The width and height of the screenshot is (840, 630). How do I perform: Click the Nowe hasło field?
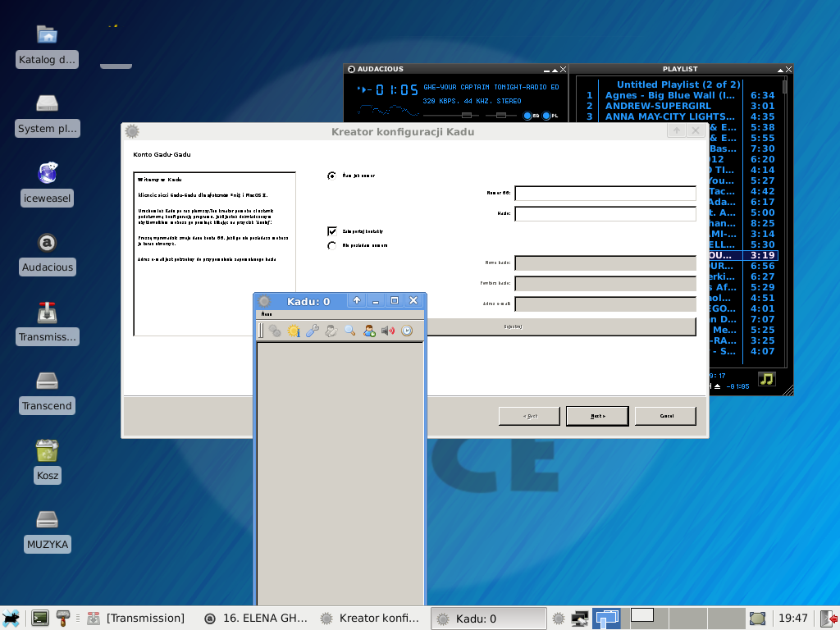(x=605, y=263)
